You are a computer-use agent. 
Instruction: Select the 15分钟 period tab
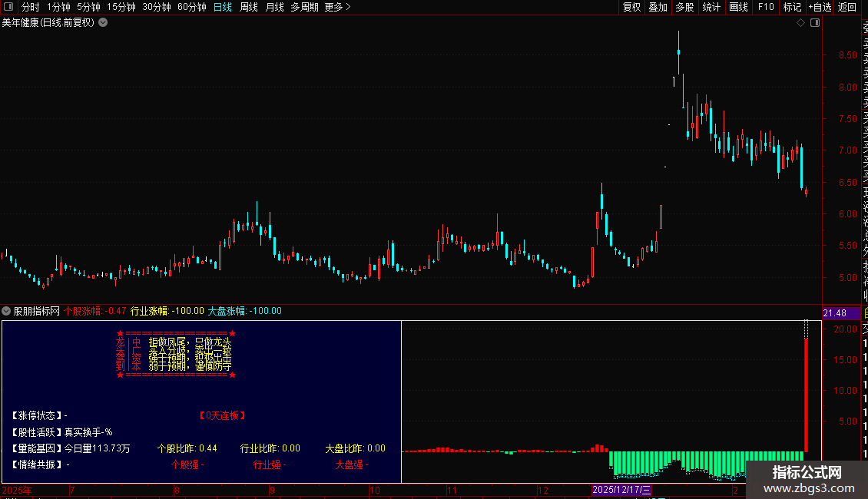121,7
